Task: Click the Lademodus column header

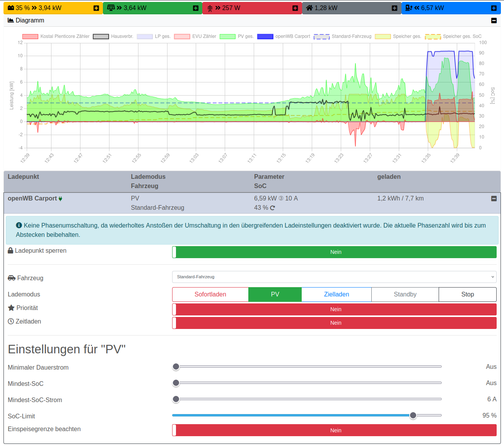Action: [148, 176]
